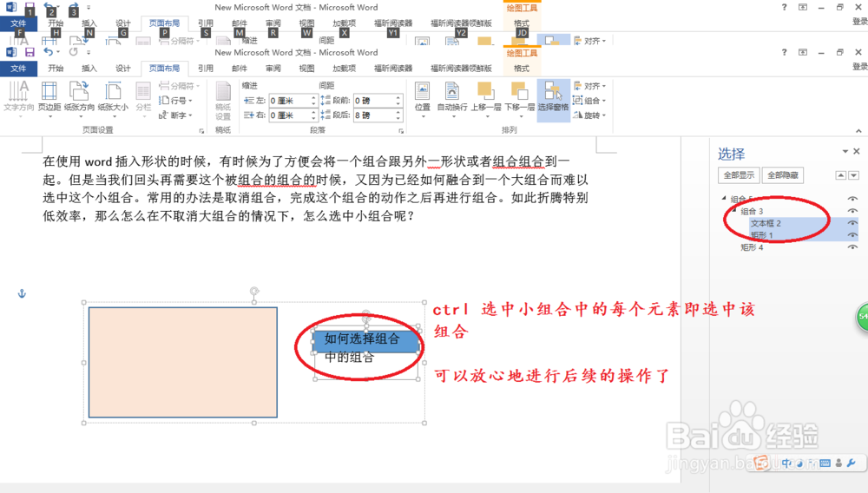Toggle visibility eye for 矩形 4
The height and width of the screenshot is (493, 868).
click(852, 247)
